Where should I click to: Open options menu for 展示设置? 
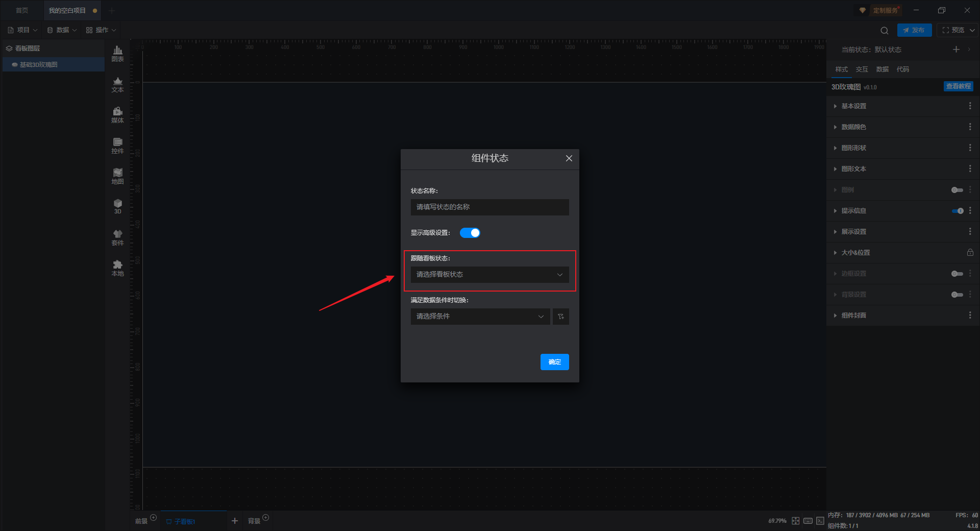[x=970, y=231]
